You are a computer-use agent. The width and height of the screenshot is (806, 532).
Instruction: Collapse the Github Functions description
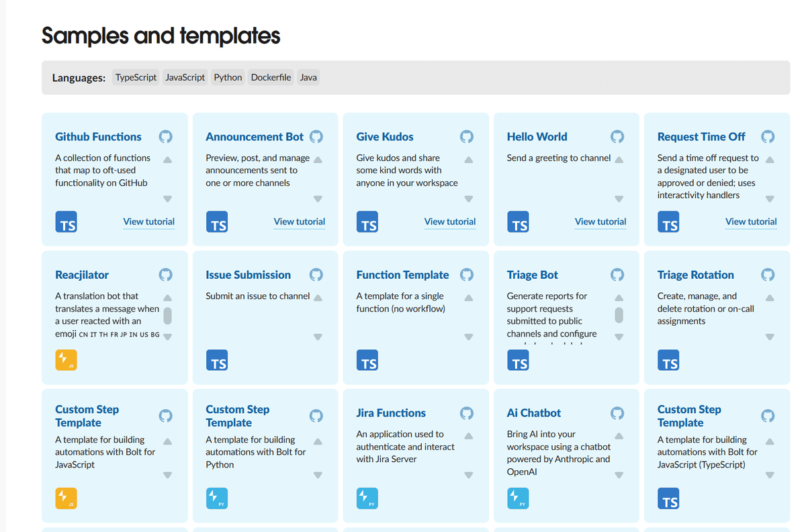pos(167,160)
